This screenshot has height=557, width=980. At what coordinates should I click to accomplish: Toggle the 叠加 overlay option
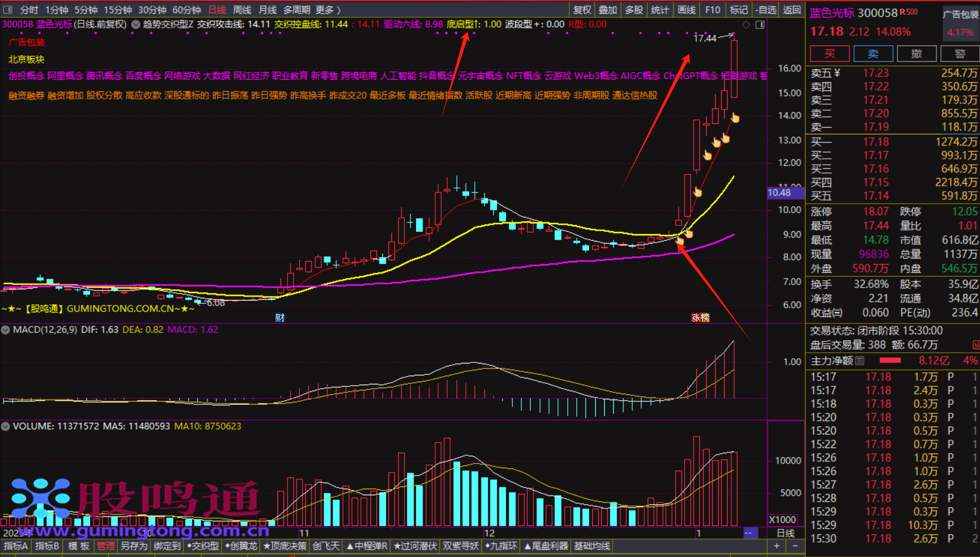click(608, 10)
